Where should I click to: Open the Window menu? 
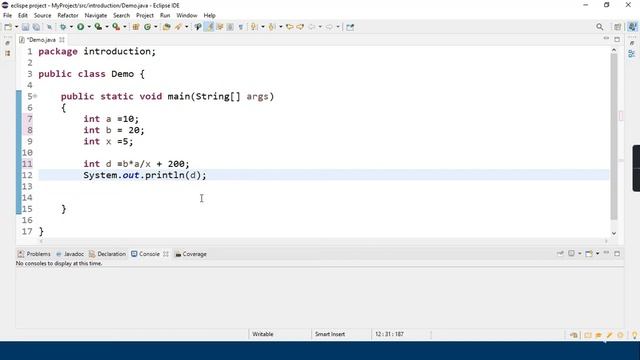187,16
